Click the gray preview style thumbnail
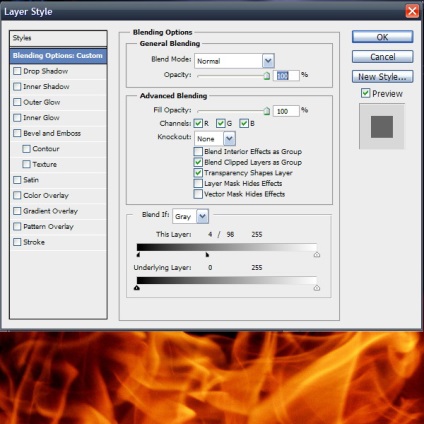 [382, 127]
